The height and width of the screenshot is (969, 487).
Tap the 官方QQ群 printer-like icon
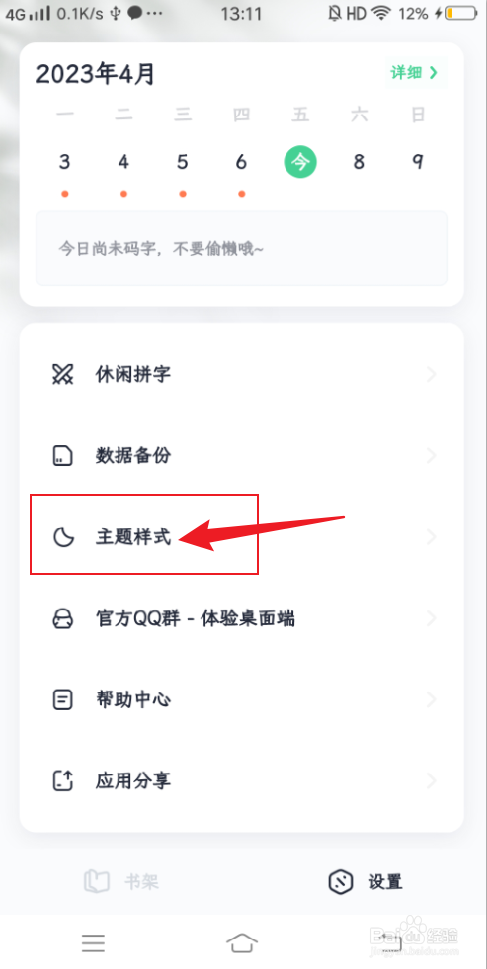click(x=62, y=619)
